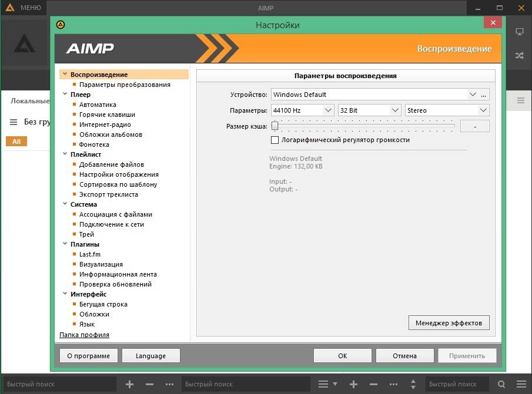Open Обложки альбомов settings
The width and height of the screenshot is (532, 394).
click(111, 134)
